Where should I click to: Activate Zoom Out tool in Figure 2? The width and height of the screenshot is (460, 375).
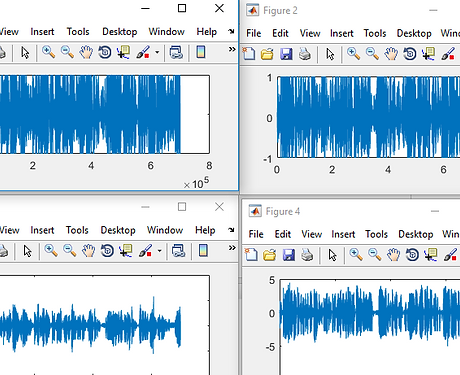[x=372, y=53]
